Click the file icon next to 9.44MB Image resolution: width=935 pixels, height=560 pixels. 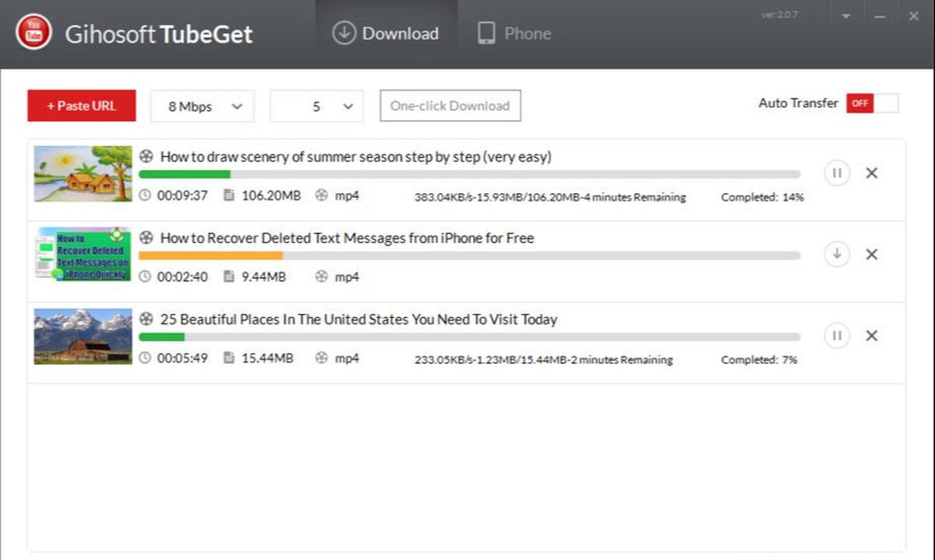pyautogui.click(x=229, y=276)
